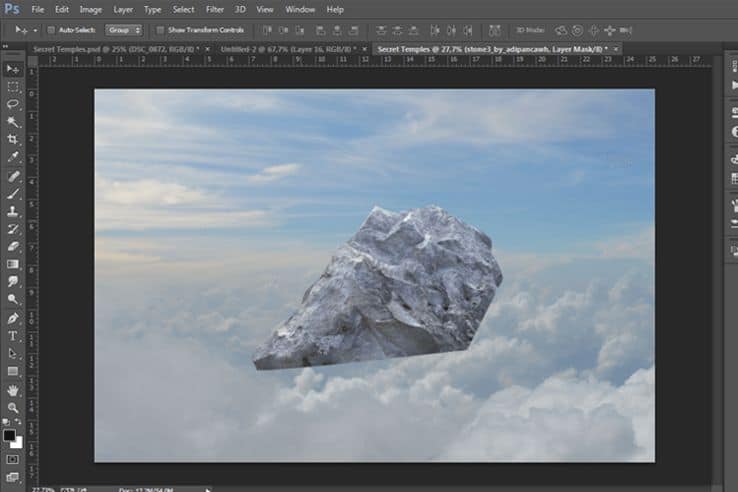Select the Lasso tool
The width and height of the screenshot is (738, 492).
click(13, 104)
